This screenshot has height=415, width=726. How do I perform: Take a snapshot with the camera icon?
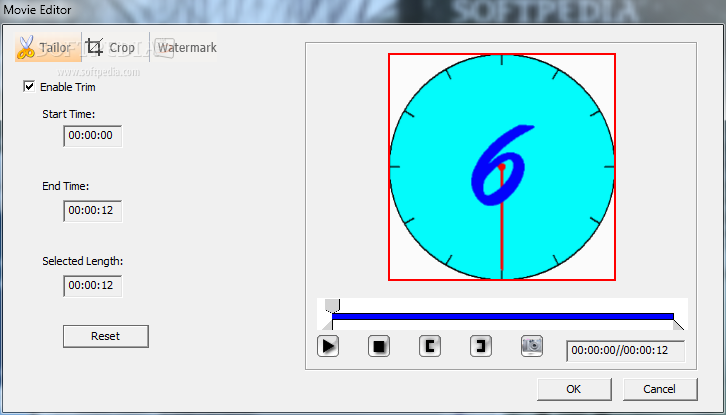[532, 346]
